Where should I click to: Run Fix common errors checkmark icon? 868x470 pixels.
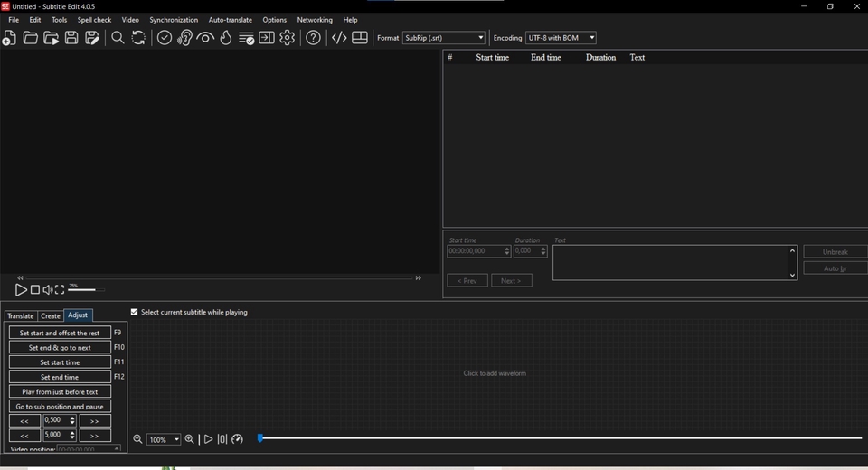pos(165,38)
